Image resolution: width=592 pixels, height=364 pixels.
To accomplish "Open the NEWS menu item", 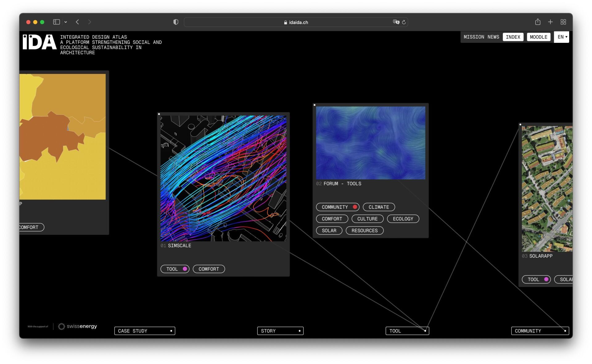I will click(493, 37).
